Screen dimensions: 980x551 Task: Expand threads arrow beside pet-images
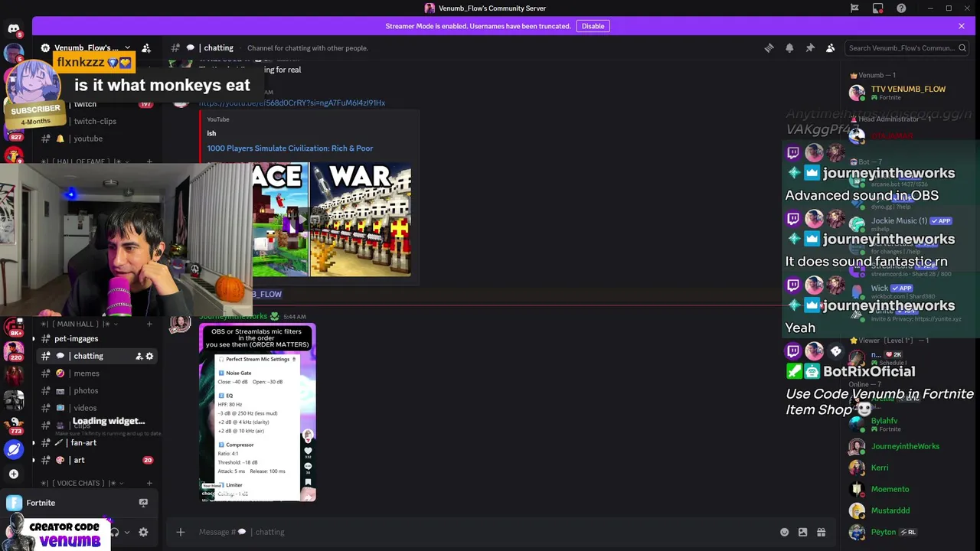point(33,338)
